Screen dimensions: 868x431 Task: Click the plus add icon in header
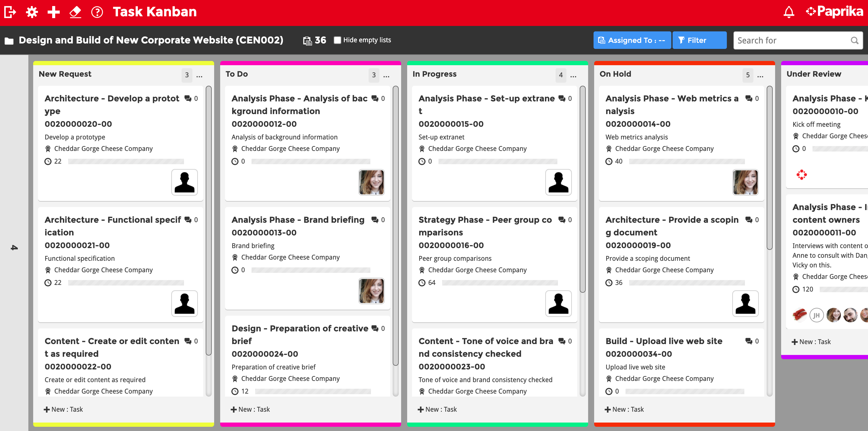click(x=54, y=12)
